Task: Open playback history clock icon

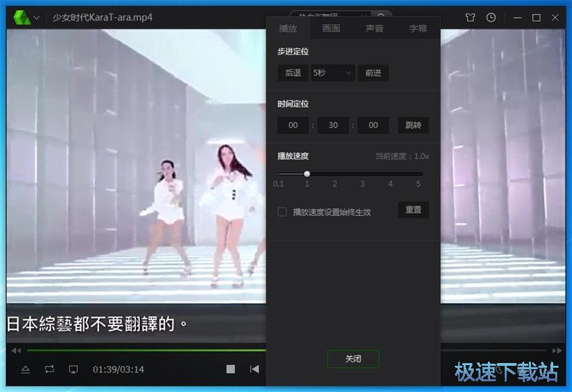Action: tap(491, 17)
